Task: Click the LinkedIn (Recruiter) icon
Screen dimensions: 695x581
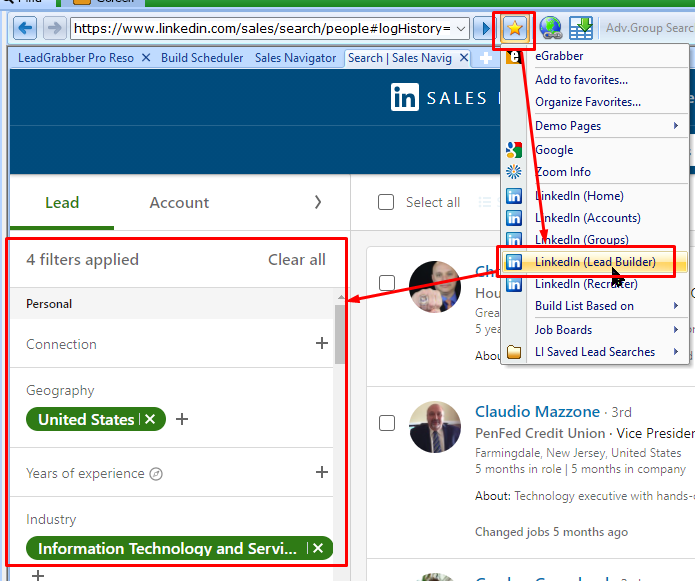Action: pyautogui.click(x=514, y=284)
